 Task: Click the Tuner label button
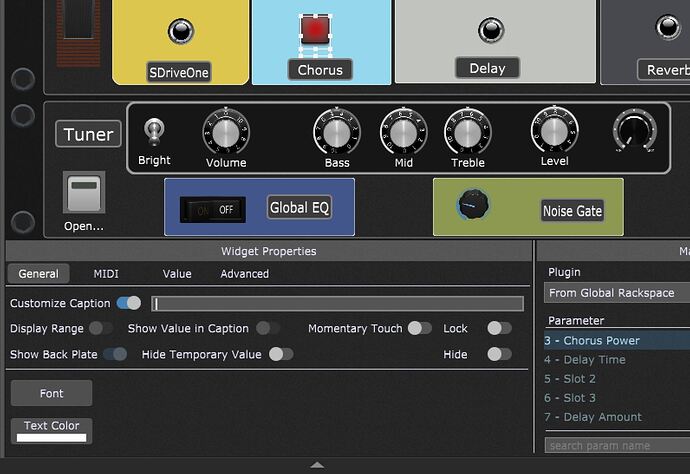pyautogui.click(x=88, y=134)
